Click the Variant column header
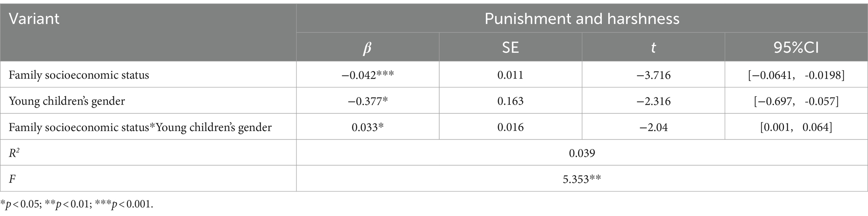 coord(34,19)
